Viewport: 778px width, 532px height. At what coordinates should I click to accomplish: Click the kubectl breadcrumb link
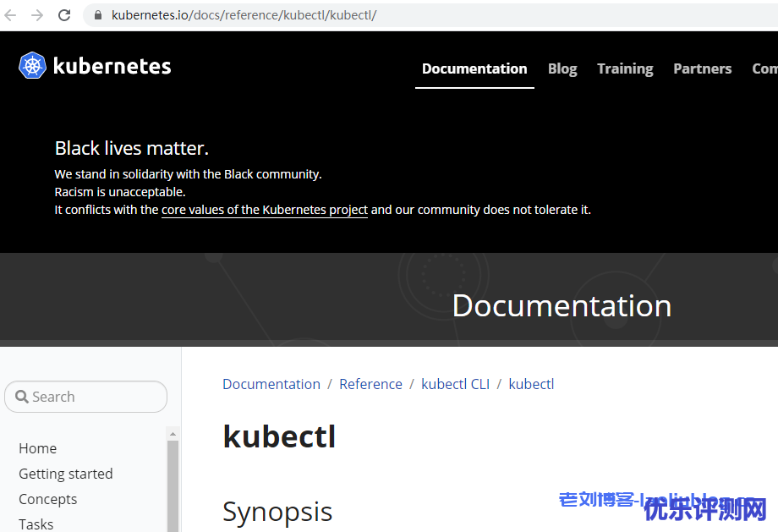point(531,384)
